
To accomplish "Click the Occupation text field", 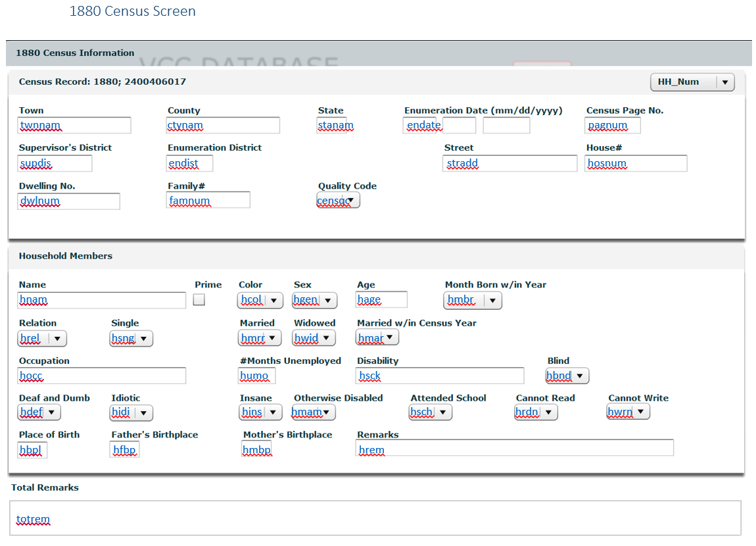I will tap(102, 376).
